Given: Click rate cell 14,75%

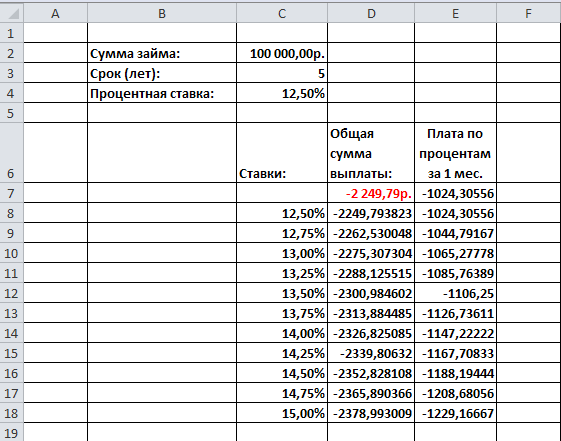Looking at the screenshot, I should 282,393.
